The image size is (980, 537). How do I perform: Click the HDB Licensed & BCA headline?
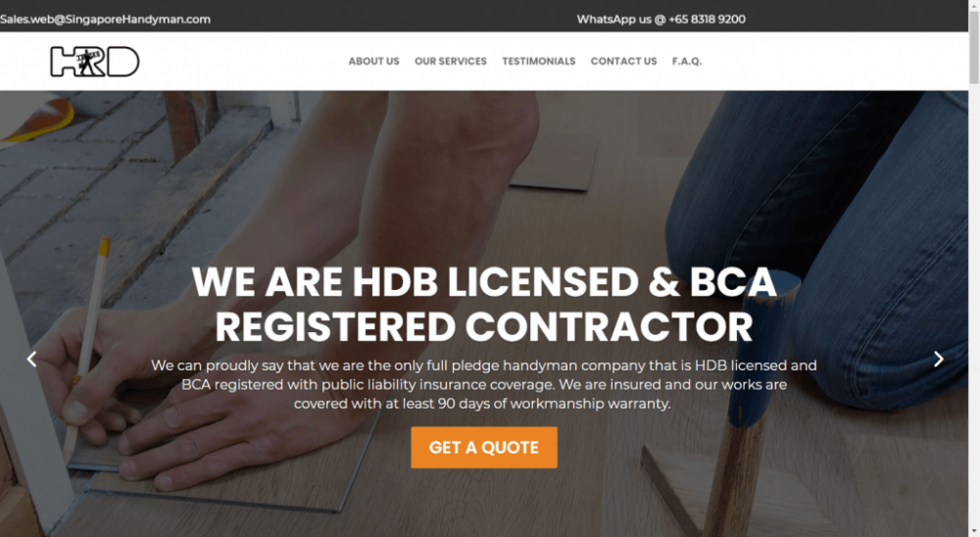(x=484, y=305)
